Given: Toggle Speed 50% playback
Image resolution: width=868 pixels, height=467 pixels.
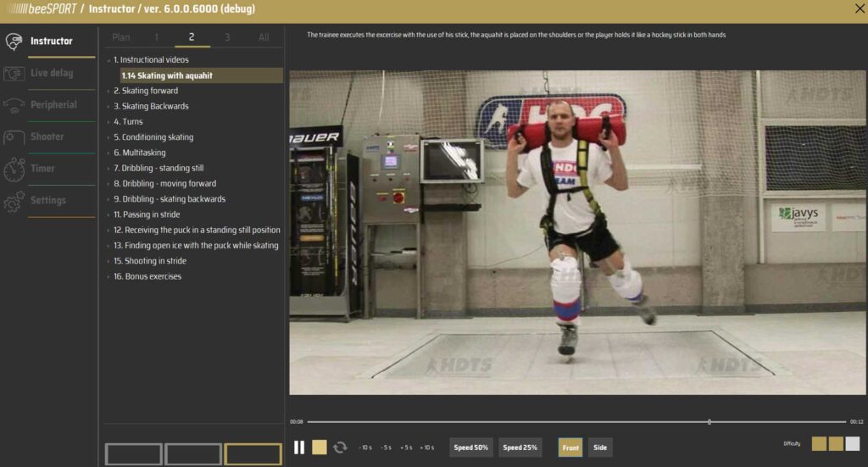Looking at the screenshot, I should [471, 448].
